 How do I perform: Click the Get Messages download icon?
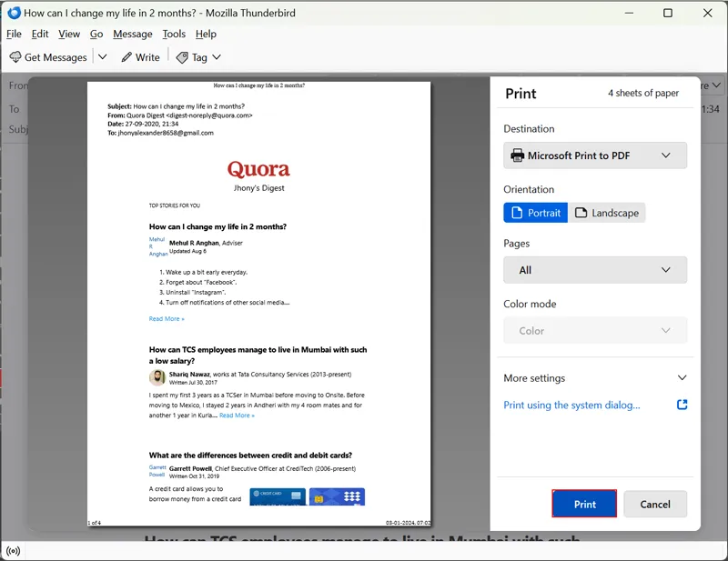point(15,57)
